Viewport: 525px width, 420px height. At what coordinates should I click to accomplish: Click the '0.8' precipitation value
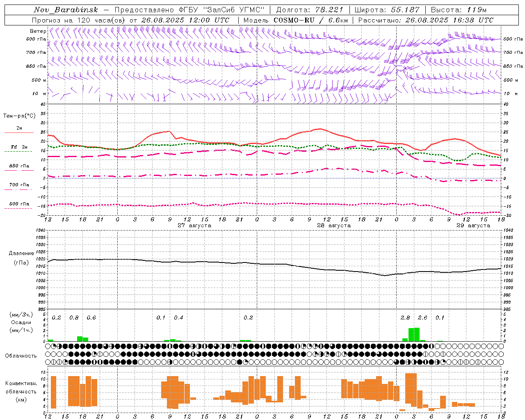pyautogui.click(x=74, y=318)
